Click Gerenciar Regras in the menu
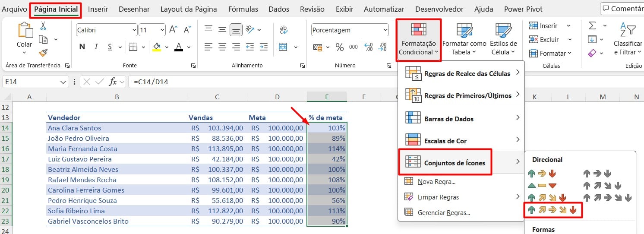 pyautogui.click(x=443, y=212)
